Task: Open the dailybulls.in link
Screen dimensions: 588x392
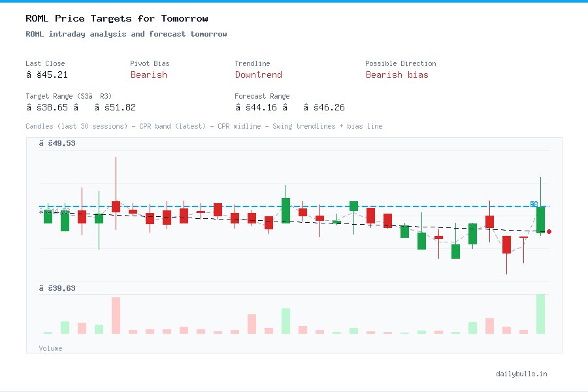Action: click(522, 374)
